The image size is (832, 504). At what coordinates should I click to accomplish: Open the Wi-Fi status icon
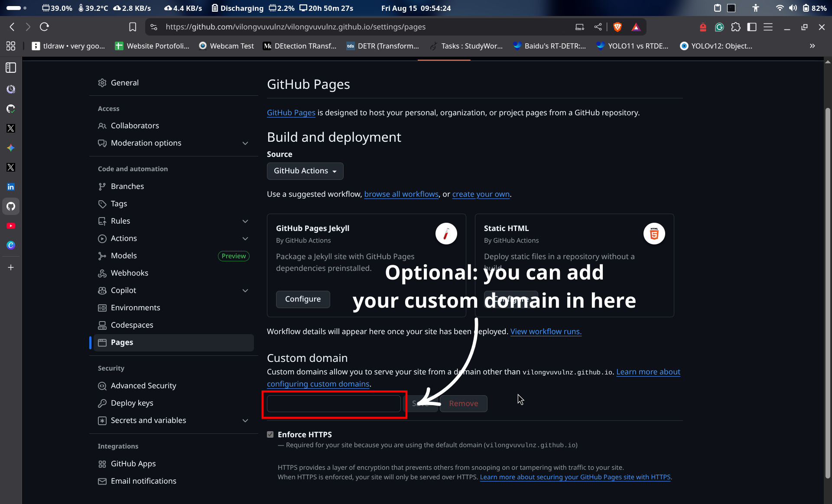780,8
